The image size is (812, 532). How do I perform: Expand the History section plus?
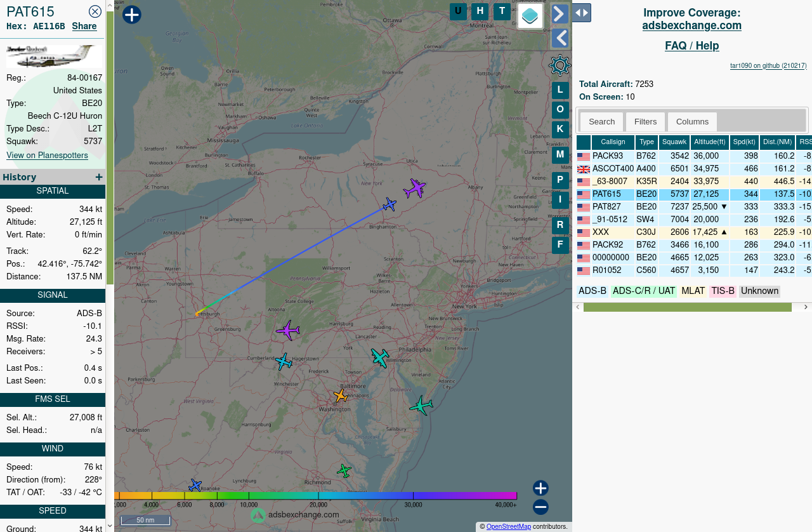tap(99, 177)
